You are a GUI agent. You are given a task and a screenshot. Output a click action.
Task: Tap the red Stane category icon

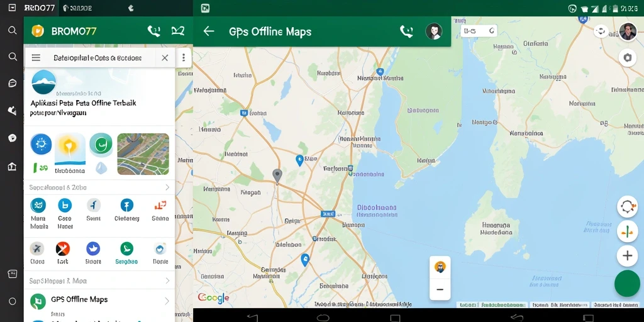160,206
